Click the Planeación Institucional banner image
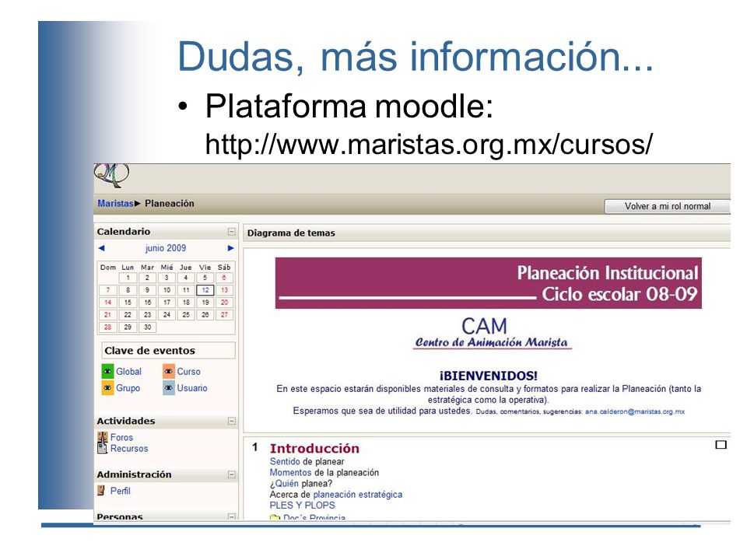 click(489, 283)
